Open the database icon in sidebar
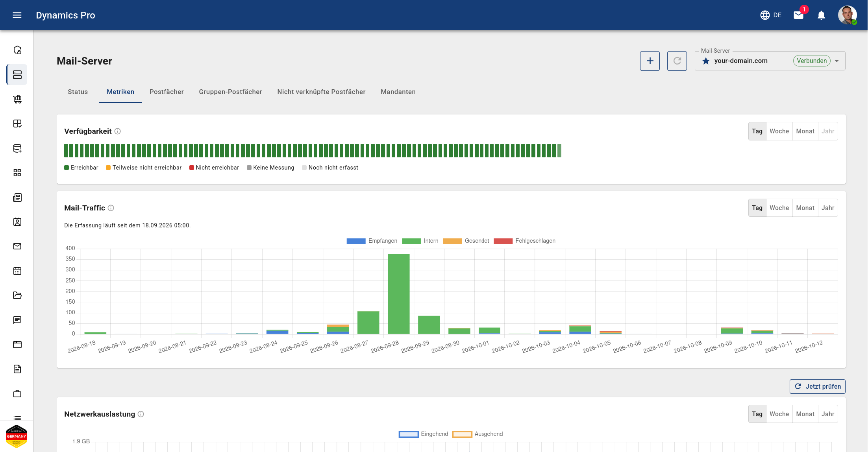The height and width of the screenshot is (452, 868). pyautogui.click(x=17, y=148)
